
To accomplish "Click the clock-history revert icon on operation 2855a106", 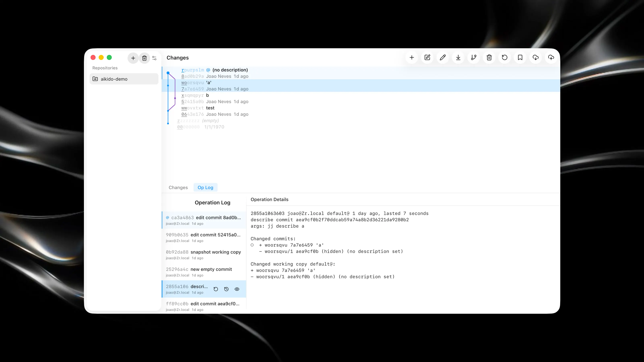I will (226, 289).
